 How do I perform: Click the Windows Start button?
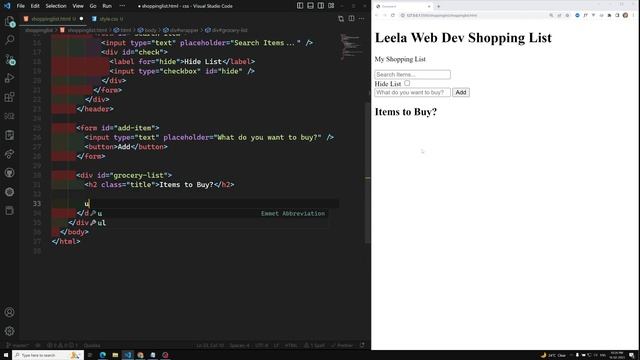6,355
